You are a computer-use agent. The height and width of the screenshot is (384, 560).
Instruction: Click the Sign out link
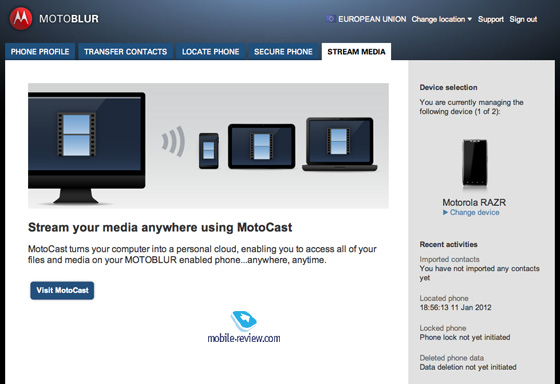point(523,19)
